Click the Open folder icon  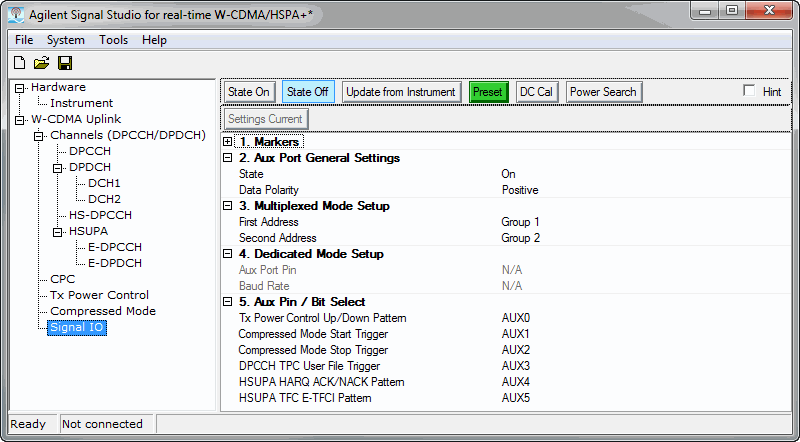pyautogui.click(x=41, y=63)
